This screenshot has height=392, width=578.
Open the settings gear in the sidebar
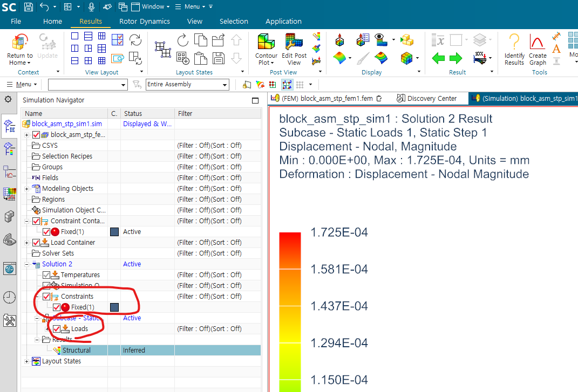click(x=8, y=99)
